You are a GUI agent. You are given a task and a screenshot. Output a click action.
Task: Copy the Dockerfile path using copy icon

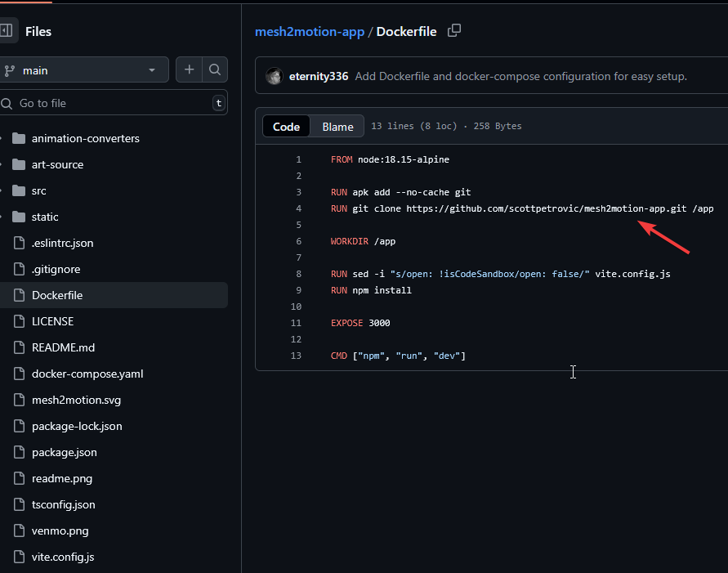454,31
